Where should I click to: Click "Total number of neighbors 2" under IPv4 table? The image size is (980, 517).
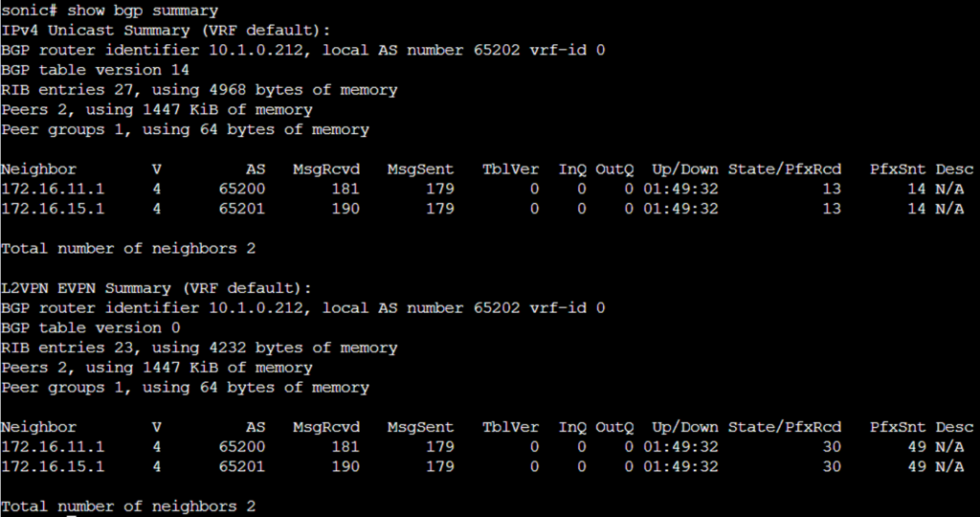point(128,249)
